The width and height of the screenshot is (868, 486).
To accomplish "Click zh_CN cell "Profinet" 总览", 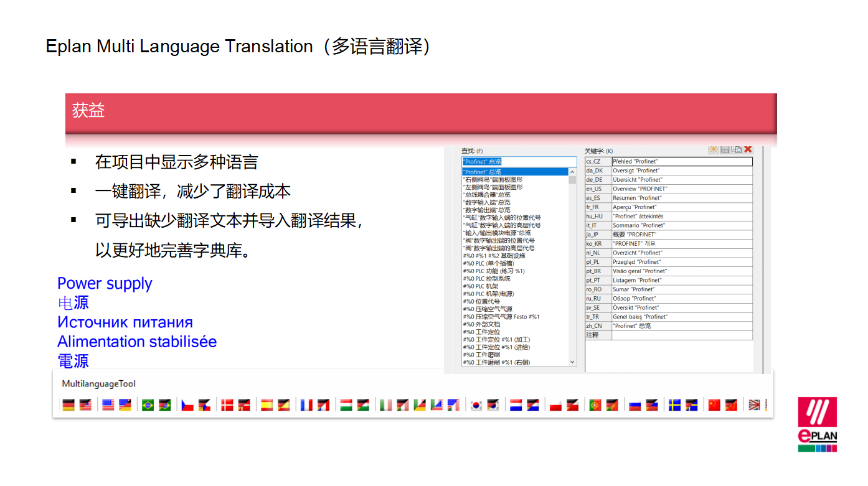I will coord(682,325).
